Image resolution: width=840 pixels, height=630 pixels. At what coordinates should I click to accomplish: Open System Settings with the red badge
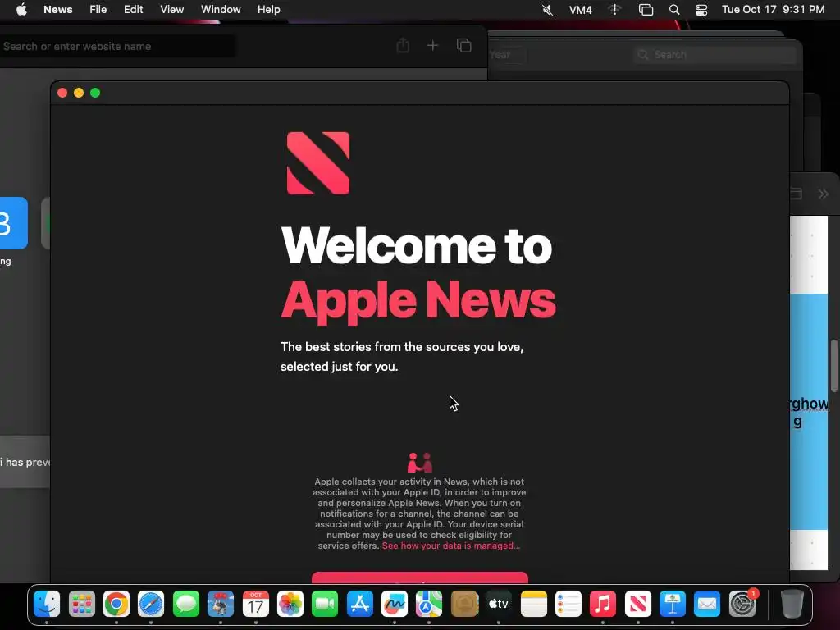point(742,605)
